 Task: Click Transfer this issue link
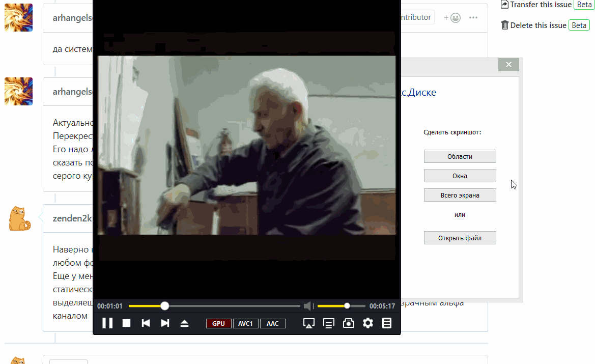click(541, 5)
